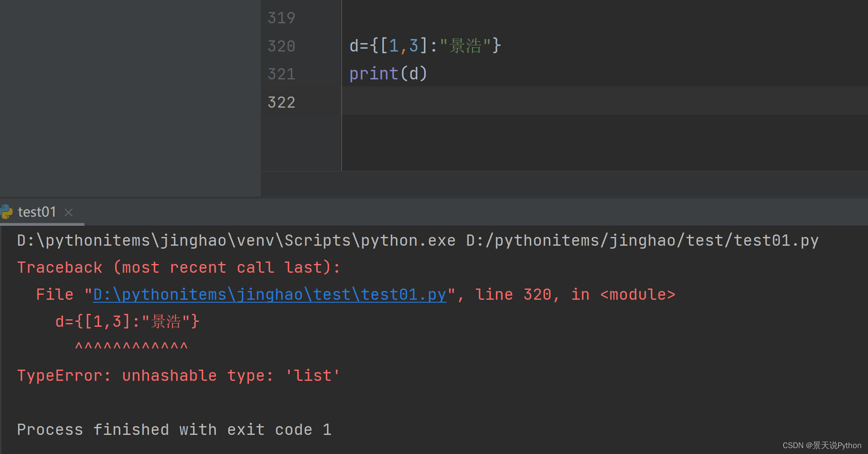The height and width of the screenshot is (454, 868).
Task: Click 'Process finished with exit code 1' text
Action: 174,429
